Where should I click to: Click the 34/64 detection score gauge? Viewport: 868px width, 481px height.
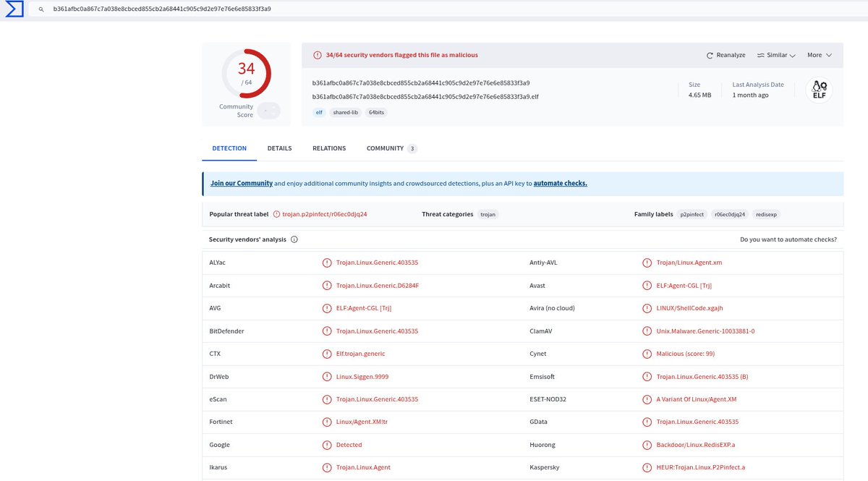pyautogui.click(x=246, y=72)
